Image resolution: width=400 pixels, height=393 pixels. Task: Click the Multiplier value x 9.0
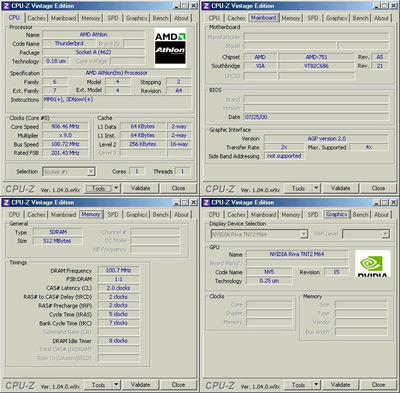click(x=65, y=135)
